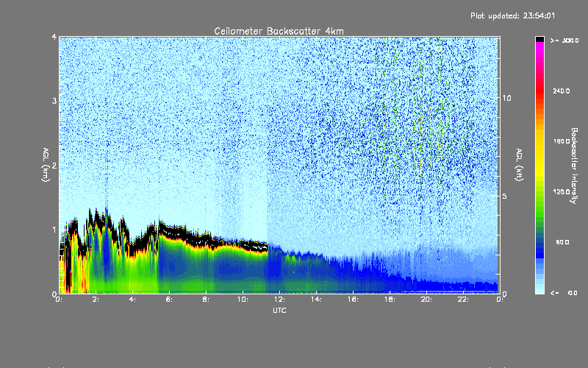Click the '10:' hour label on the UTC axis
The width and height of the screenshot is (588, 368).
pos(243,300)
